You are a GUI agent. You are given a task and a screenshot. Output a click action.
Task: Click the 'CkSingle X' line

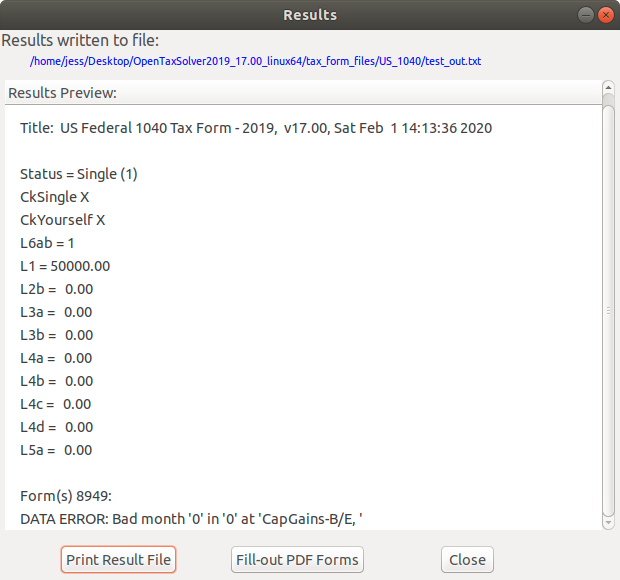click(55, 197)
